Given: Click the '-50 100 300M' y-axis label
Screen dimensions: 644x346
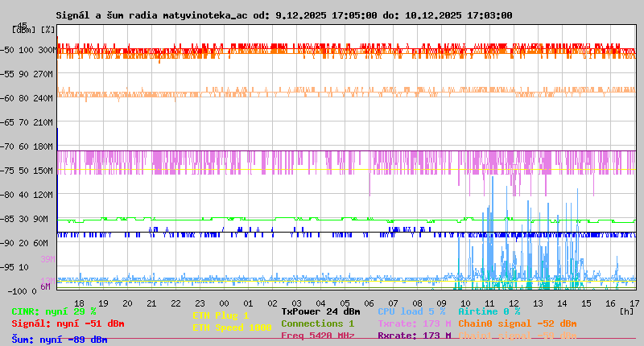Looking at the screenshot, I should pos(27,50).
